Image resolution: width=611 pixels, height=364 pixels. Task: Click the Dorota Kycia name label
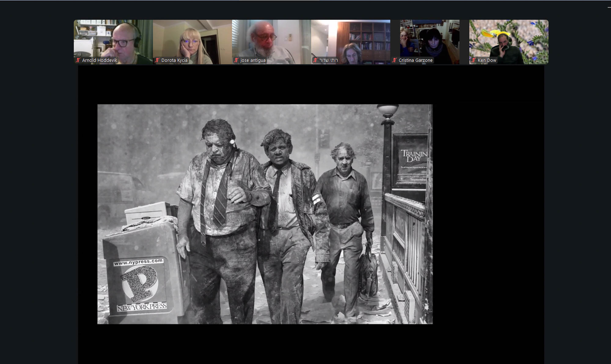tap(174, 60)
